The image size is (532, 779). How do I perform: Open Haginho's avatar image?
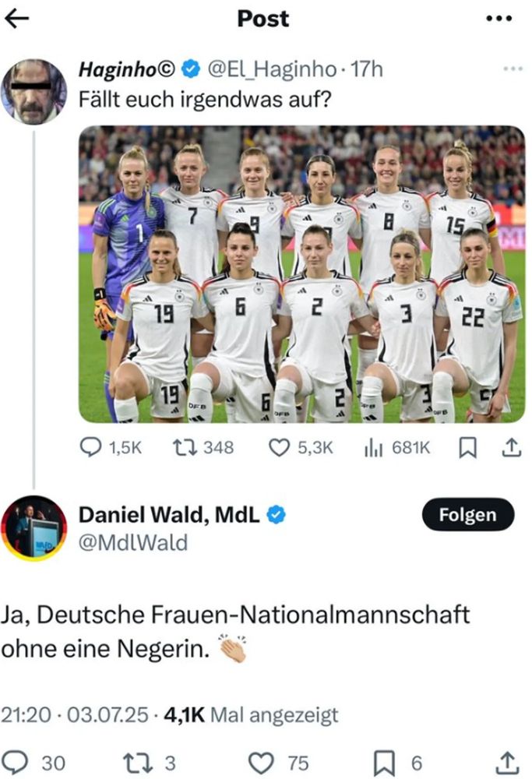pos(33,91)
